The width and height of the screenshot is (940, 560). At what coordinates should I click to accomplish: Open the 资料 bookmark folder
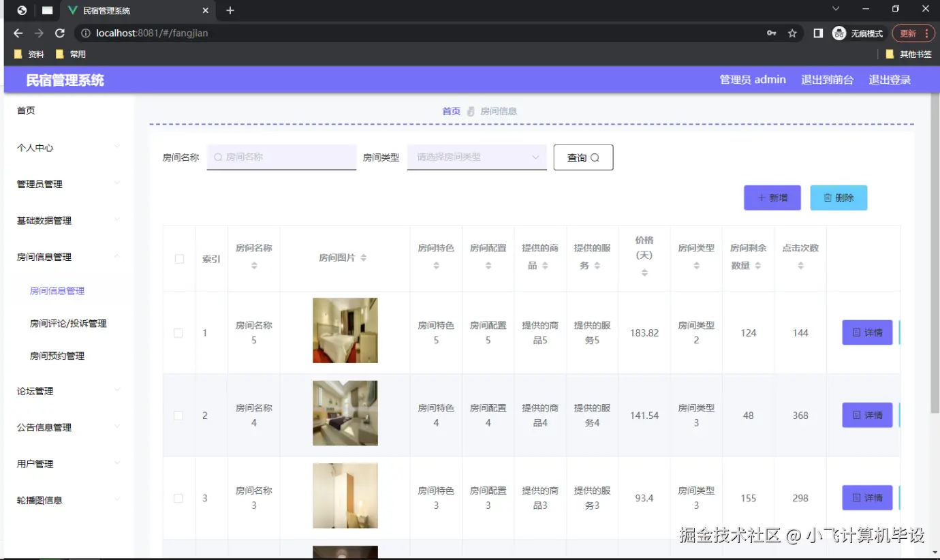[29, 54]
